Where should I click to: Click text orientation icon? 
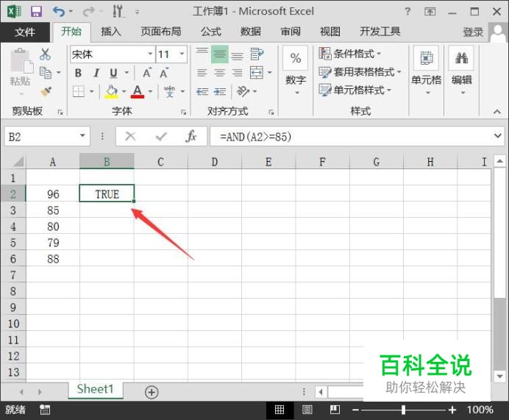[x=243, y=91]
